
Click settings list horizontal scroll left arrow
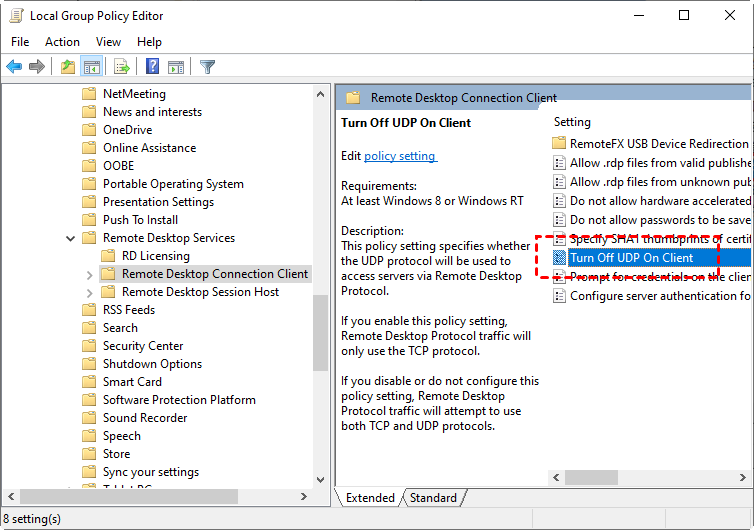(x=556, y=477)
